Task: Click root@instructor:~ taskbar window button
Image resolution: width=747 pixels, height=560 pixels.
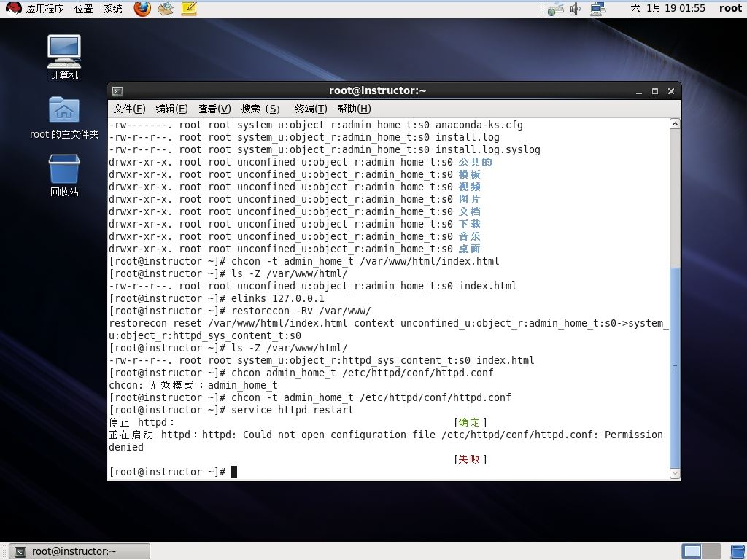Action: point(80,551)
